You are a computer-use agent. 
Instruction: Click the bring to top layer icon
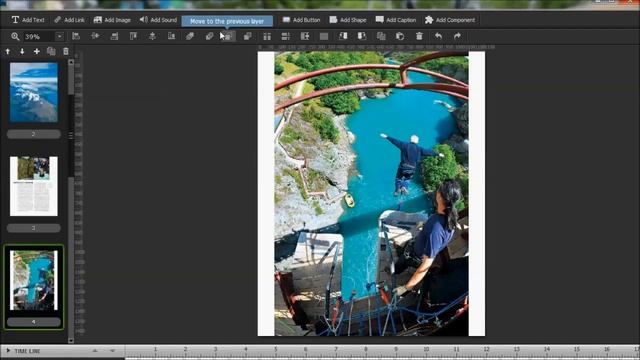point(190,36)
